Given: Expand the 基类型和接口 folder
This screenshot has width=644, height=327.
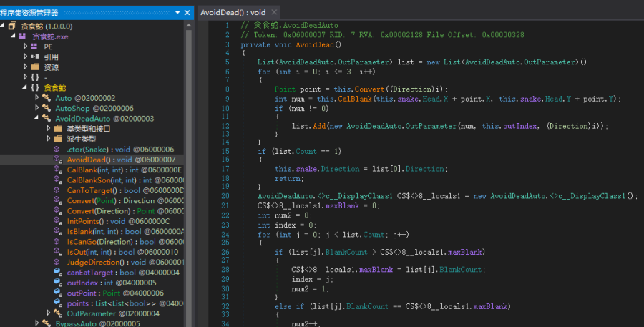Looking at the screenshot, I should [x=49, y=129].
